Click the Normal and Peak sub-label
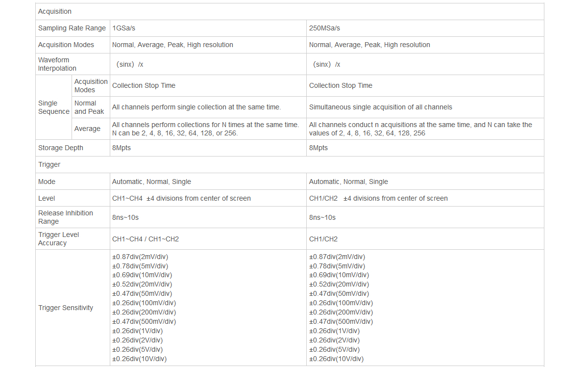Image resolution: width=588 pixels, height=367 pixels. coord(89,107)
